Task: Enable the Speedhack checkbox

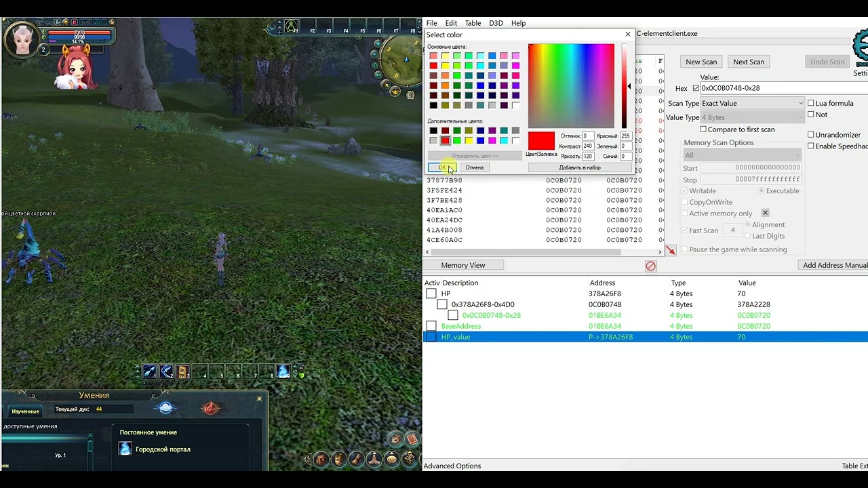Action: [811, 146]
